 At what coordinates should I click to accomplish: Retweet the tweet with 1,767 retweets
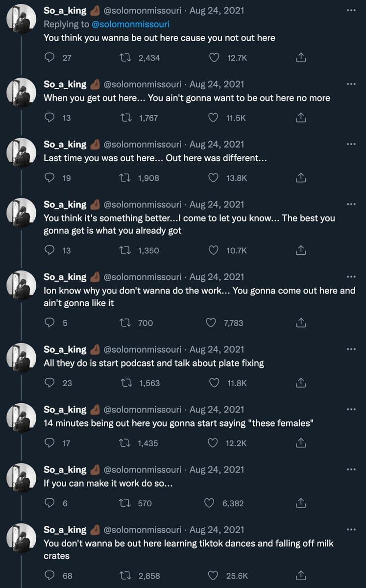pos(125,118)
